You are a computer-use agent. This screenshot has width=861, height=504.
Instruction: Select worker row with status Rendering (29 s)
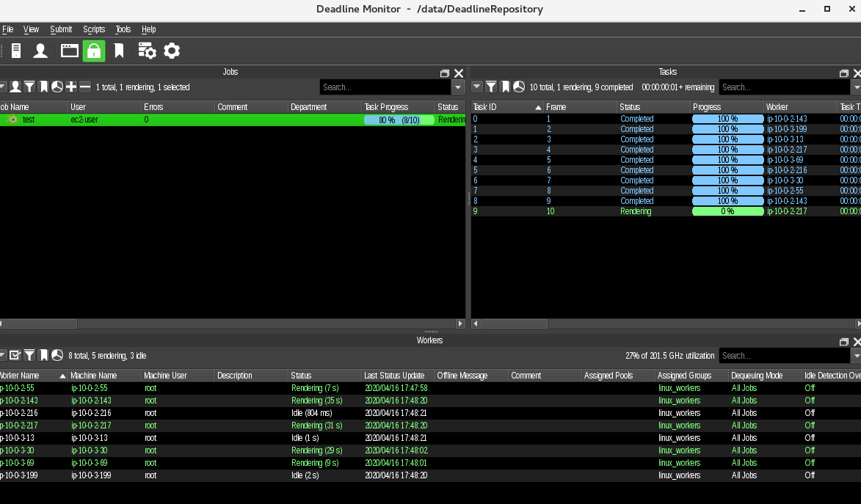click(430, 450)
